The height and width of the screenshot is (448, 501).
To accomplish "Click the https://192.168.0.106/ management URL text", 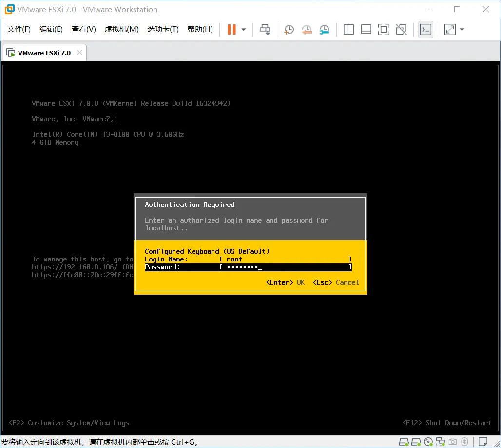I will (x=75, y=267).
